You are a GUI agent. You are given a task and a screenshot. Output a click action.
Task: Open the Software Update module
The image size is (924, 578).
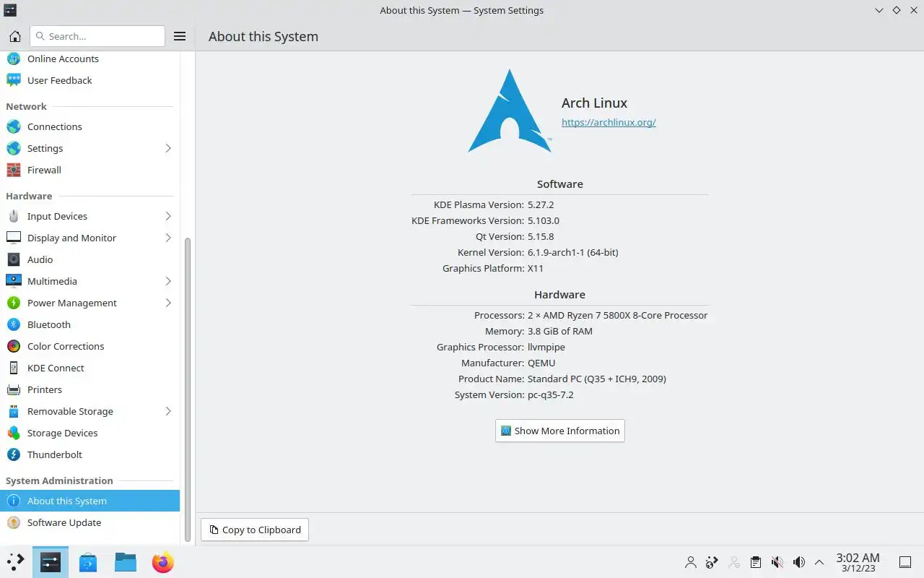click(90, 522)
